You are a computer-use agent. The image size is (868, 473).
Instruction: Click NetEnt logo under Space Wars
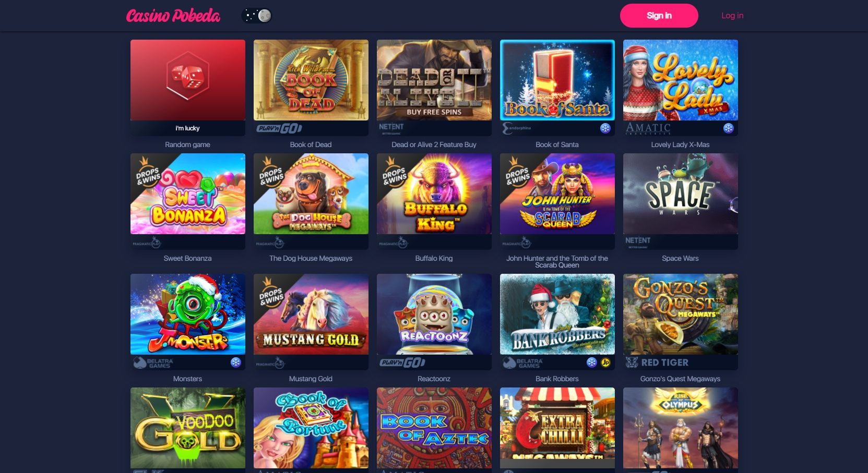[x=638, y=241]
